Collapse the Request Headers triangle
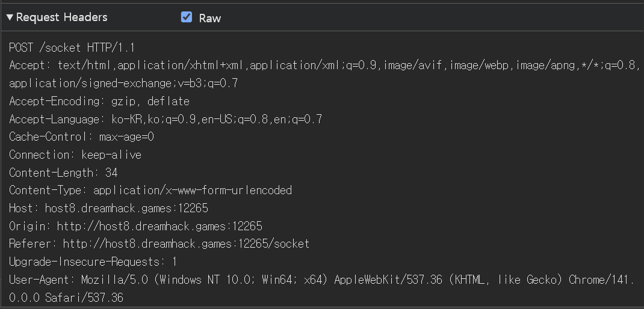 tap(10, 17)
